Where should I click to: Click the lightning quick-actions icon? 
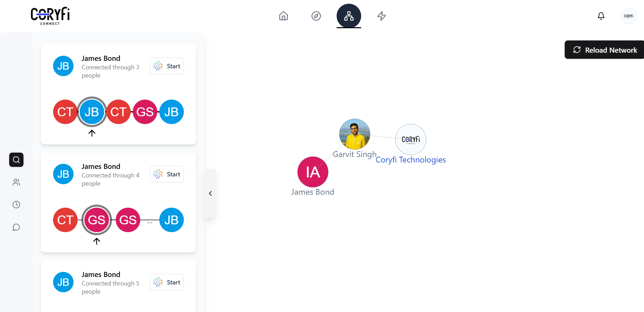382,16
